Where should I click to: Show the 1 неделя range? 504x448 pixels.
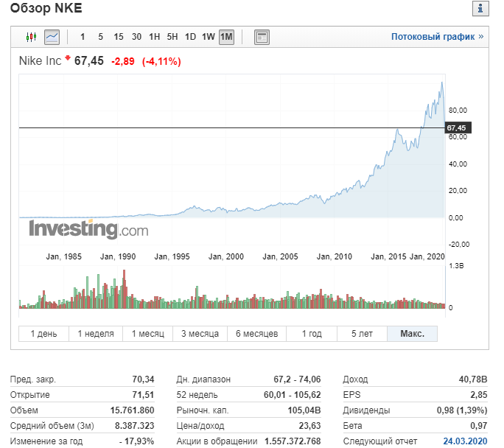pos(96,334)
